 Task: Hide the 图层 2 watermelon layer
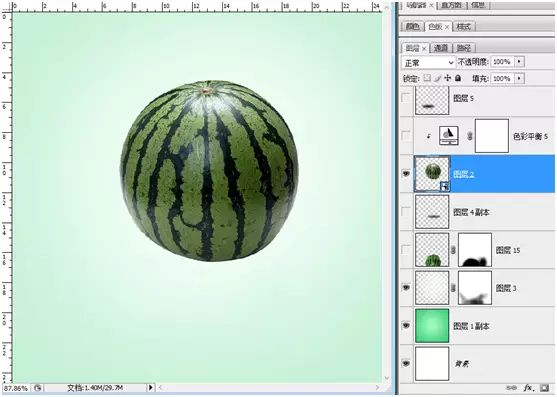406,174
